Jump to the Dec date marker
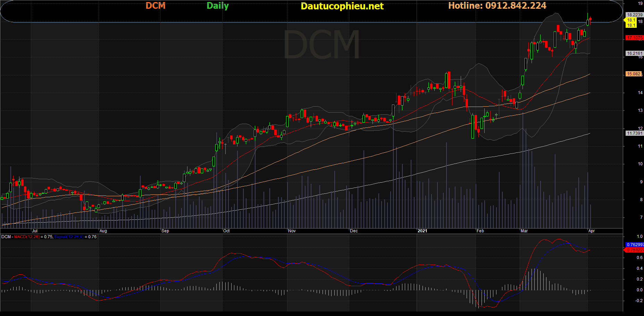This screenshot has height=316, width=644. (354, 231)
